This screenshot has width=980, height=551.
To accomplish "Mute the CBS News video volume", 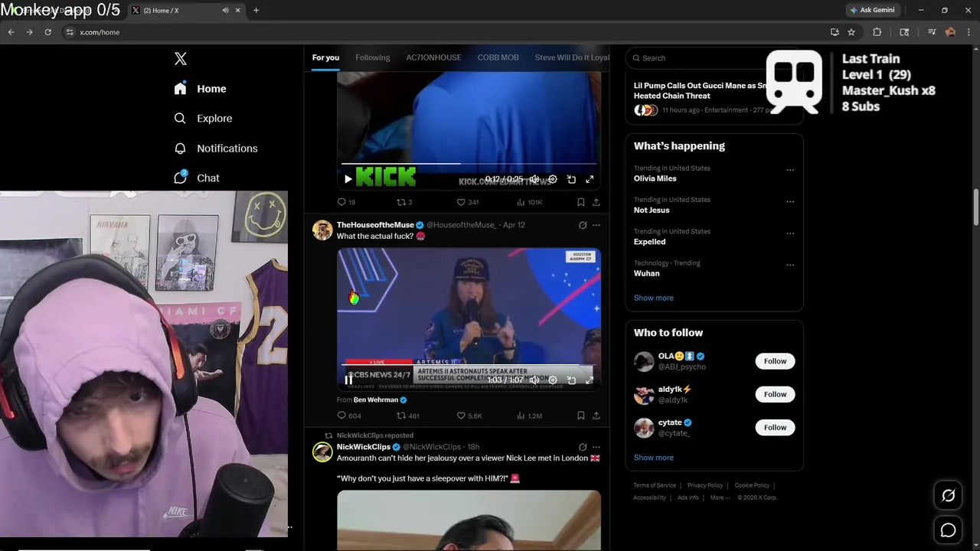I will 534,380.
